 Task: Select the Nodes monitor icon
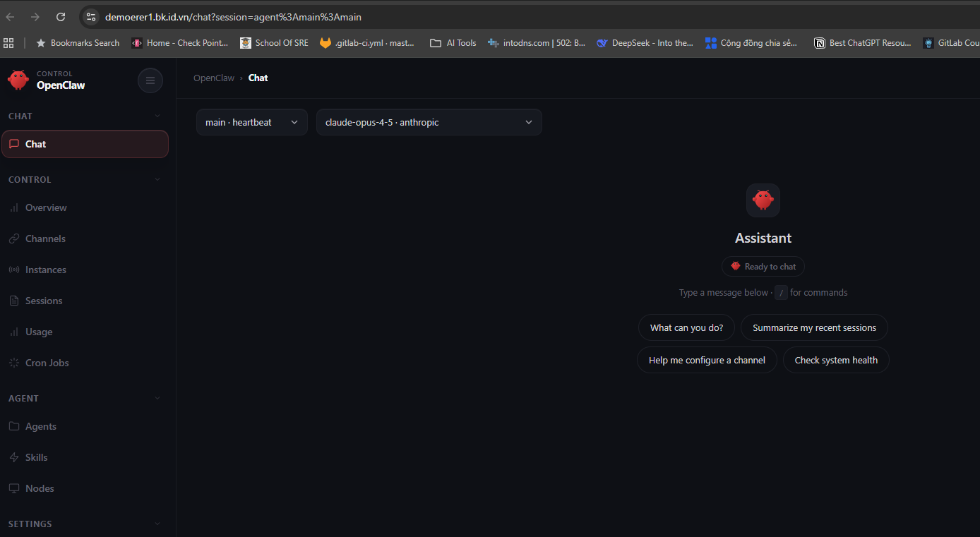tap(14, 488)
